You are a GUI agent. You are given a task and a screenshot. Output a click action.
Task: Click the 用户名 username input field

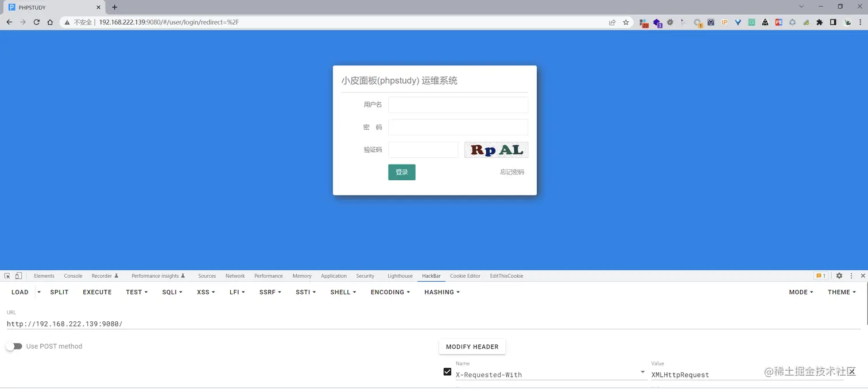[x=458, y=104]
